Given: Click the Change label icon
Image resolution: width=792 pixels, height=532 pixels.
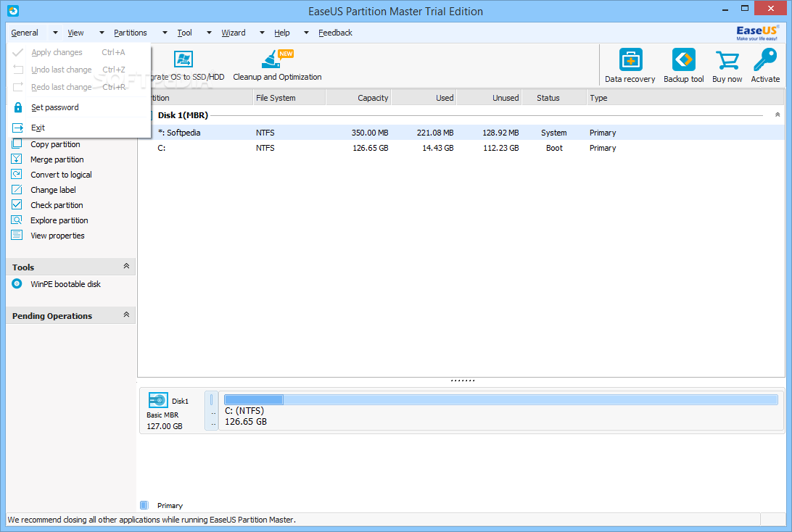Looking at the screenshot, I should (17, 189).
